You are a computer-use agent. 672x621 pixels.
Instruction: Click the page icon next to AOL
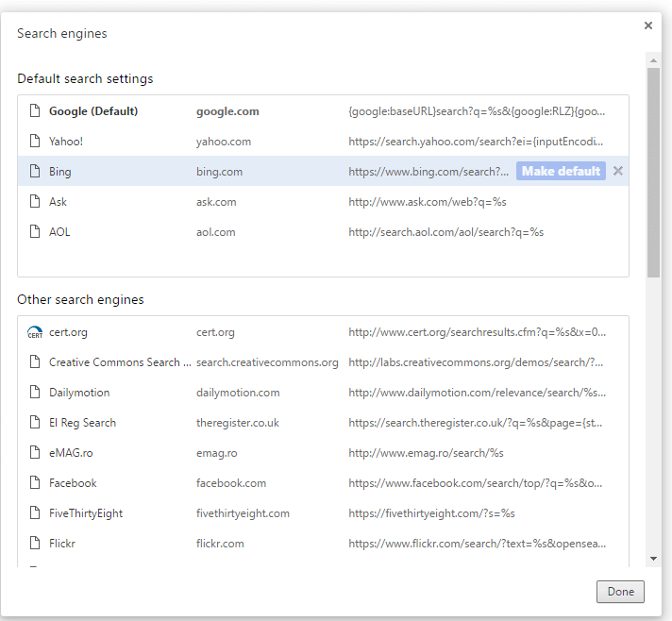[35, 231]
